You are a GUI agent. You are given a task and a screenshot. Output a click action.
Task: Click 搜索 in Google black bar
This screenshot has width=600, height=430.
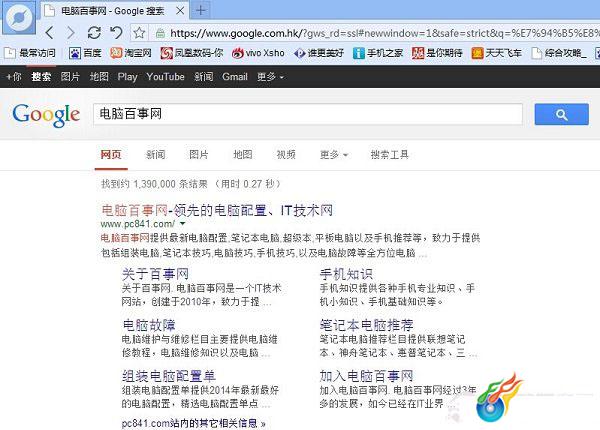[41, 77]
